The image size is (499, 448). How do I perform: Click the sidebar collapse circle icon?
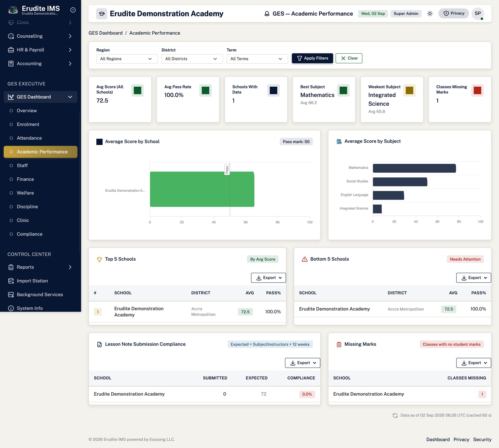73,10
